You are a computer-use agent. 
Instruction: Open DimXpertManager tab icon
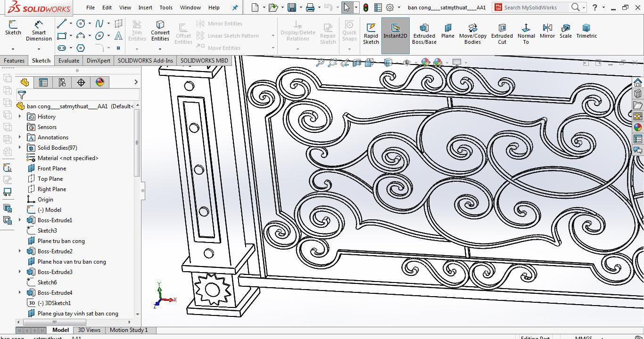pos(81,82)
